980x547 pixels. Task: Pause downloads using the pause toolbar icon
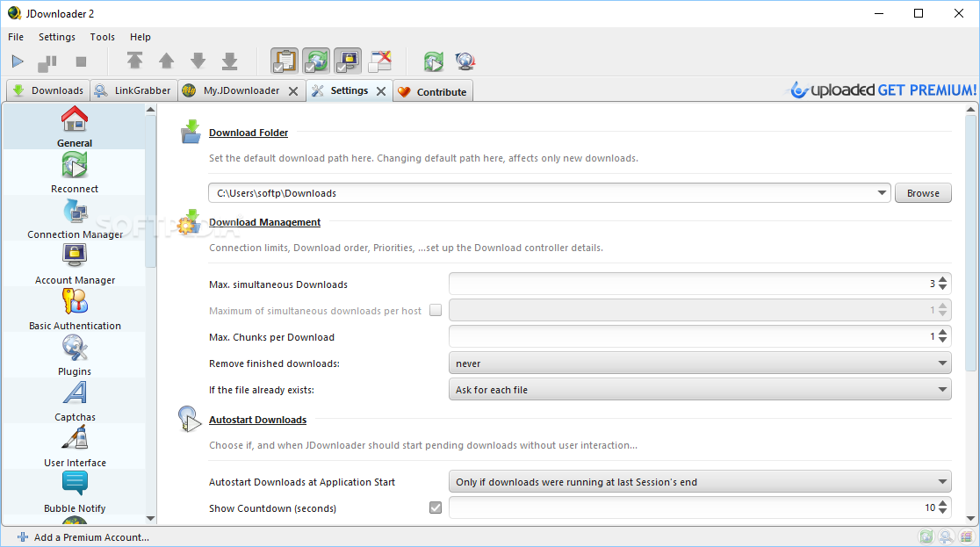coord(47,61)
